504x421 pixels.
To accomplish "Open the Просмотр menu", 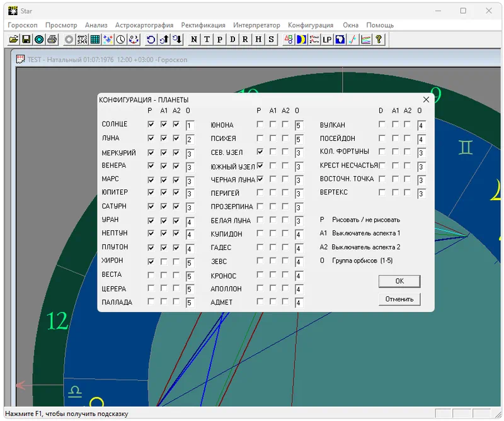I will pyautogui.click(x=61, y=25).
